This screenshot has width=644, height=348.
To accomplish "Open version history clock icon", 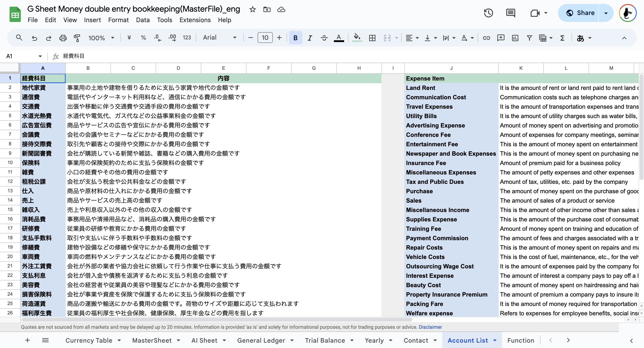I will [488, 13].
